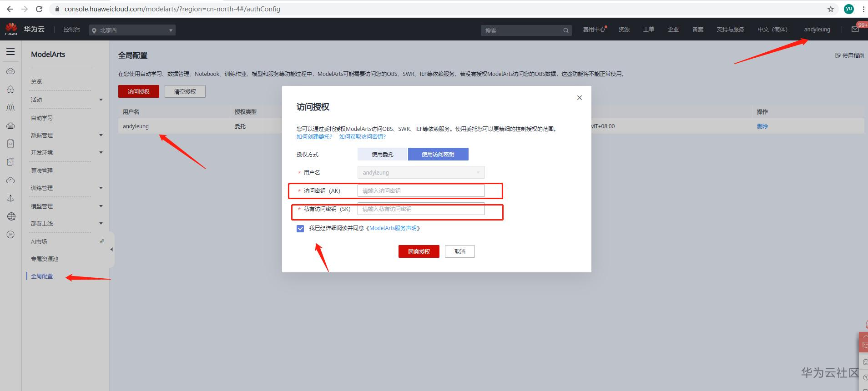
Task: Click the 清空授权 button
Action: 185,91
